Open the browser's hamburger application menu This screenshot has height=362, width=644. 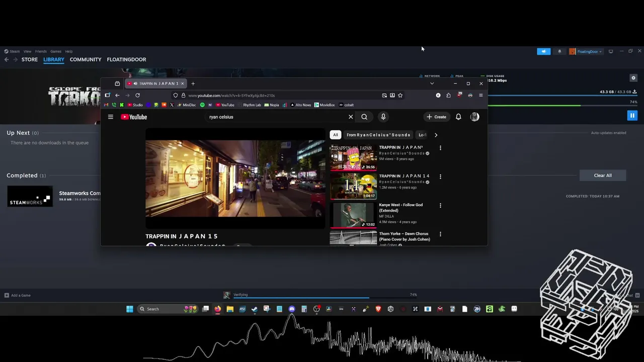pyautogui.click(x=480, y=95)
